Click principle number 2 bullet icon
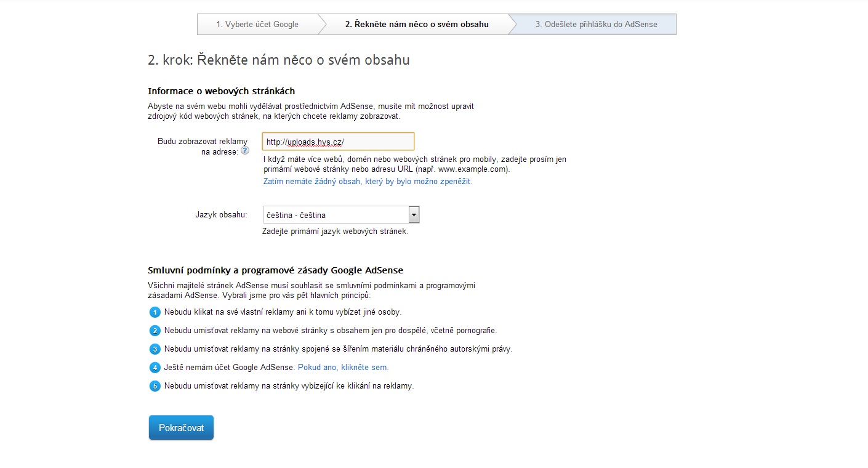This screenshot has height=468, width=868. [155, 331]
